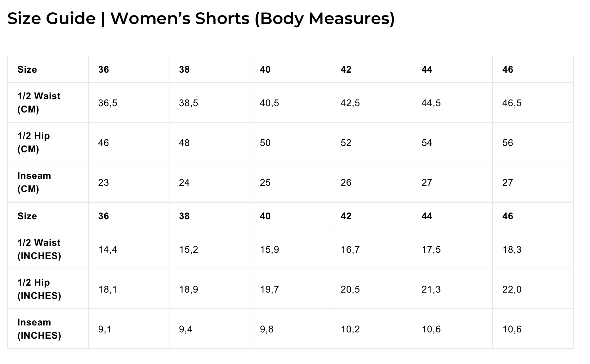Select hip value 50 in CM

pos(265,143)
